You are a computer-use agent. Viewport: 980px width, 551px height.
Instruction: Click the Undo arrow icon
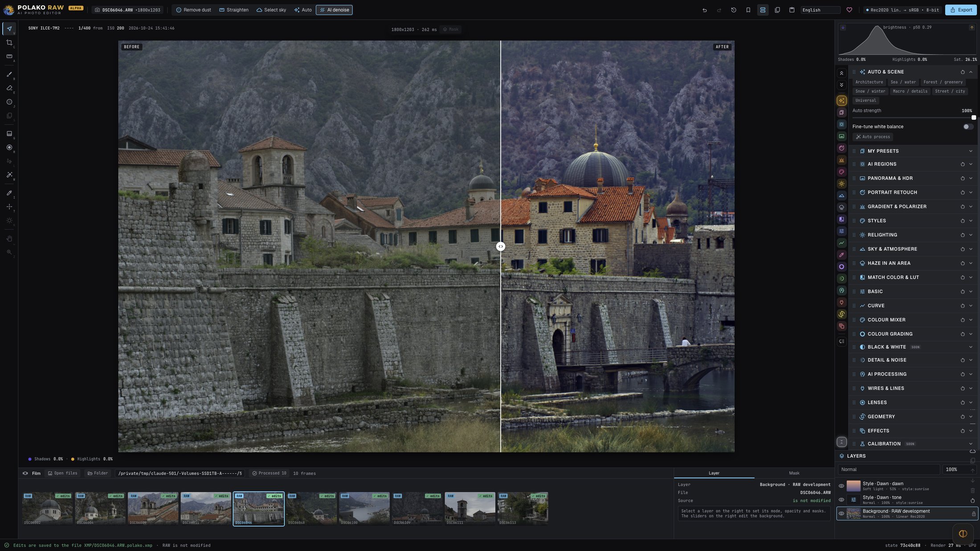[705, 10]
